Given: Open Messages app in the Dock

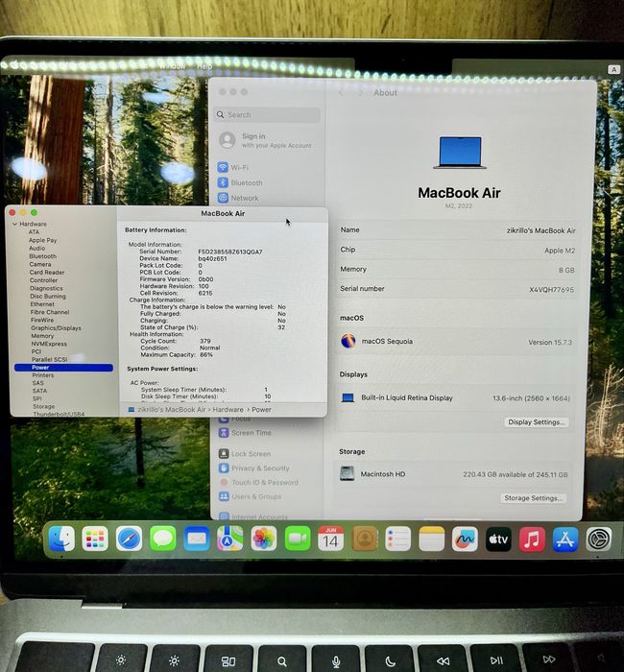Looking at the screenshot, I should (163, 539).
